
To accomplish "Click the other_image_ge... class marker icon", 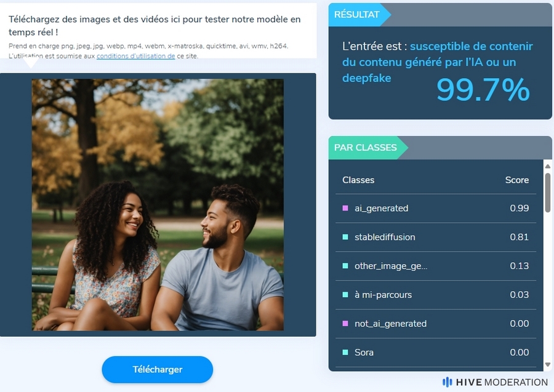I will (345, 266).
